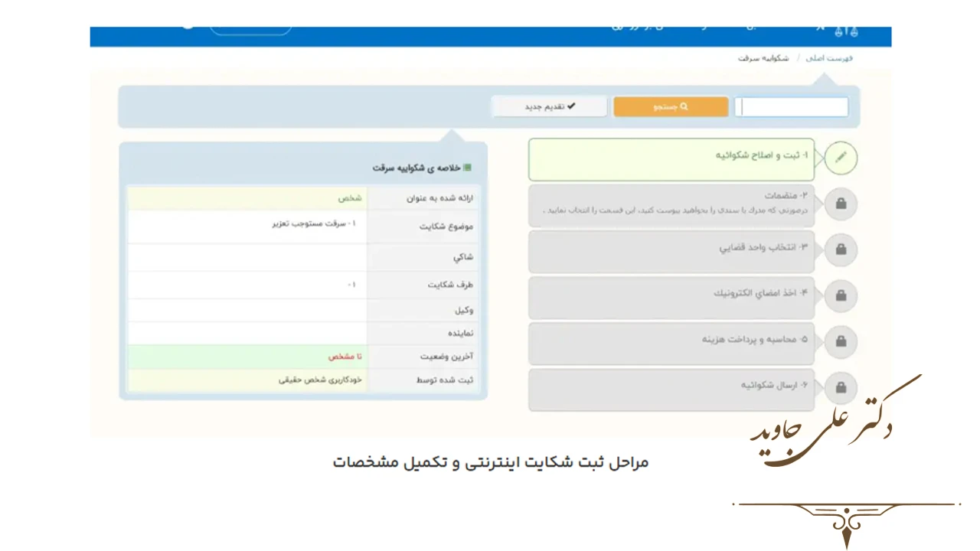The height and width of the screenshot is (551, 980).
Task: Click the pencil edit icon on step one
Action: click(841, 158)
